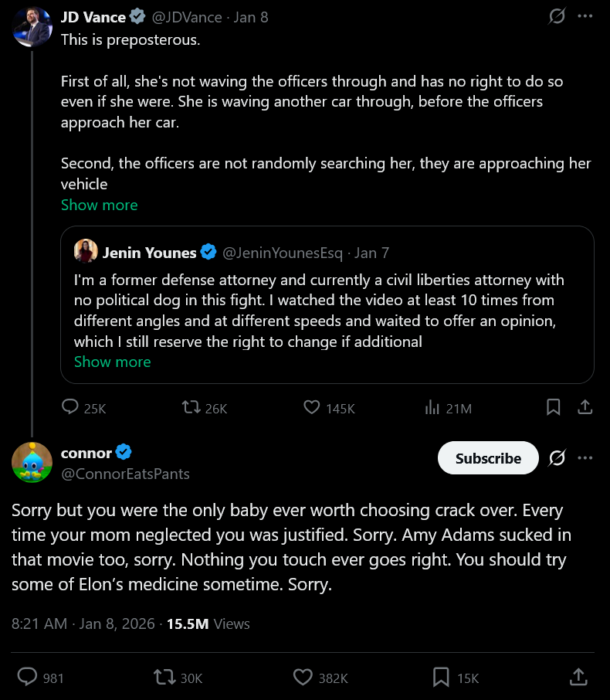View analytics on JD Vance's post
Viewport: 610px width, 700px height.
pyautogui.click(x=432, y=407)
